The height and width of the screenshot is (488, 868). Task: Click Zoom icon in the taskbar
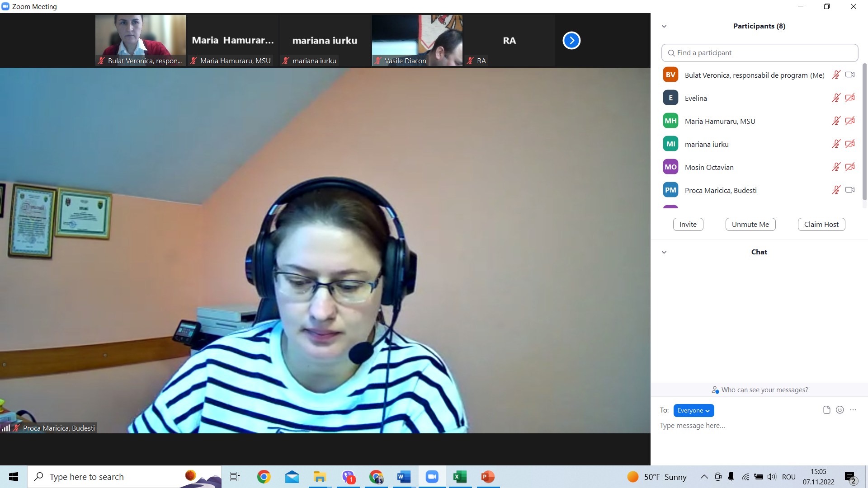[432, 477]
